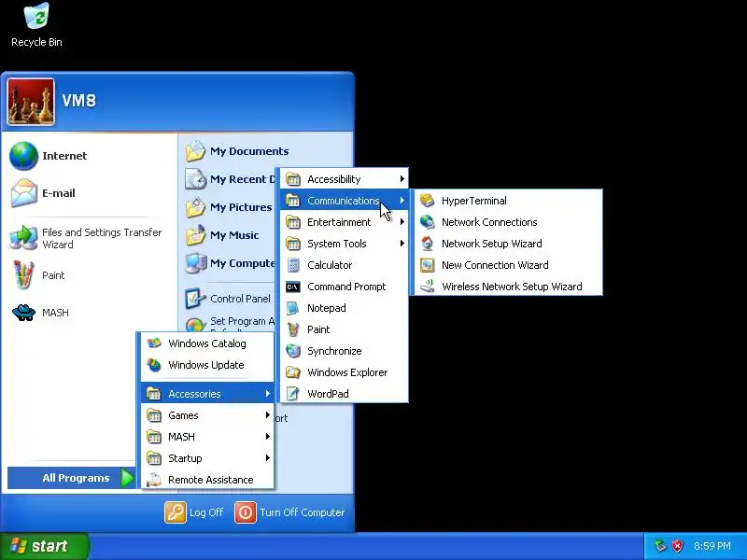Expand Accessibility submenu arrow
This screenshot has width=747, height=560.
[x=402, y=179]
